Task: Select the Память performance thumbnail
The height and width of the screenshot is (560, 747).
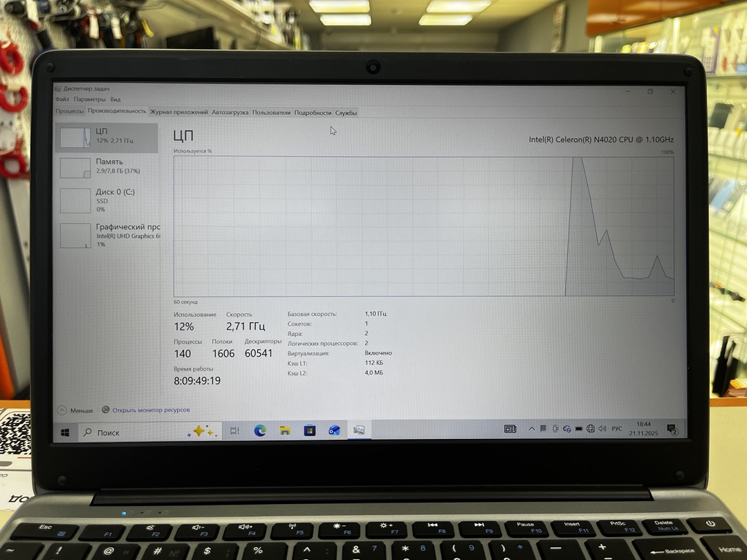Action: point(107,166)
